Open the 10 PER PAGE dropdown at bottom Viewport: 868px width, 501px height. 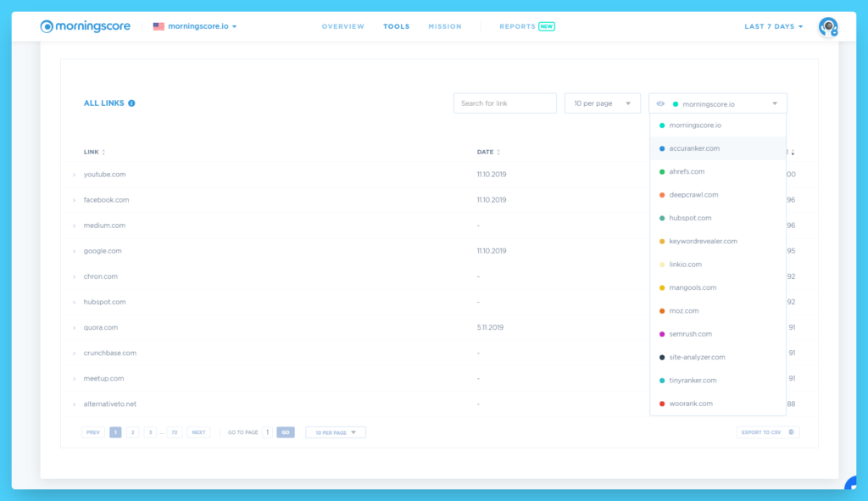pyautogui.click(x=336, y=432)
